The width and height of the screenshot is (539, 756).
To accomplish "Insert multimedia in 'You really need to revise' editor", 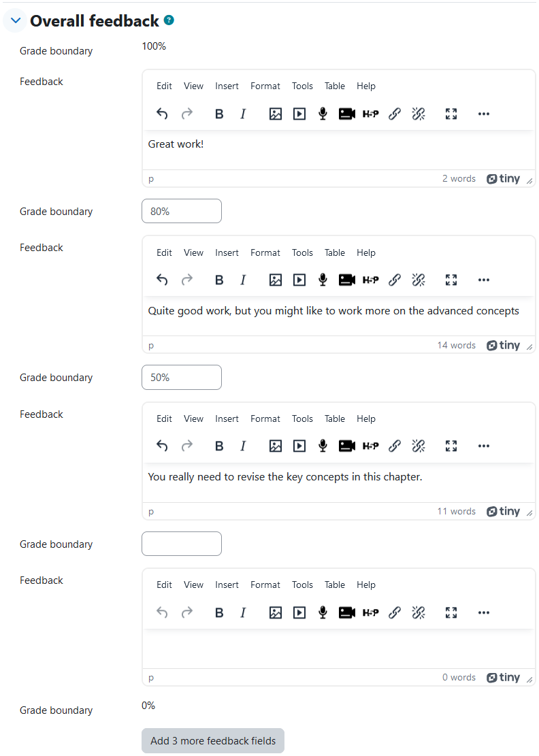I will [299, 446].
